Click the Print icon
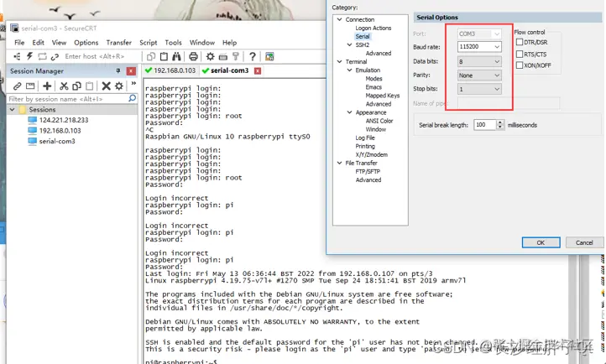Screen dimensions: 606x364 click(193, 56)
